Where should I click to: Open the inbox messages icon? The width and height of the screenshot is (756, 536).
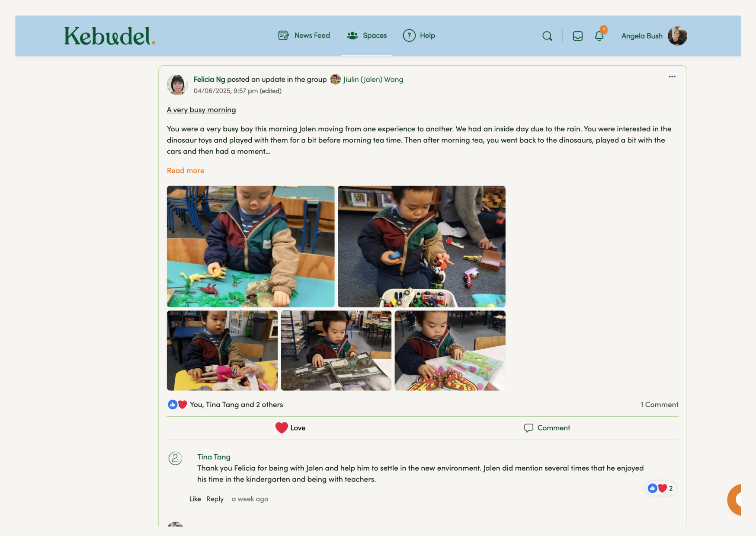coord(577,36)
